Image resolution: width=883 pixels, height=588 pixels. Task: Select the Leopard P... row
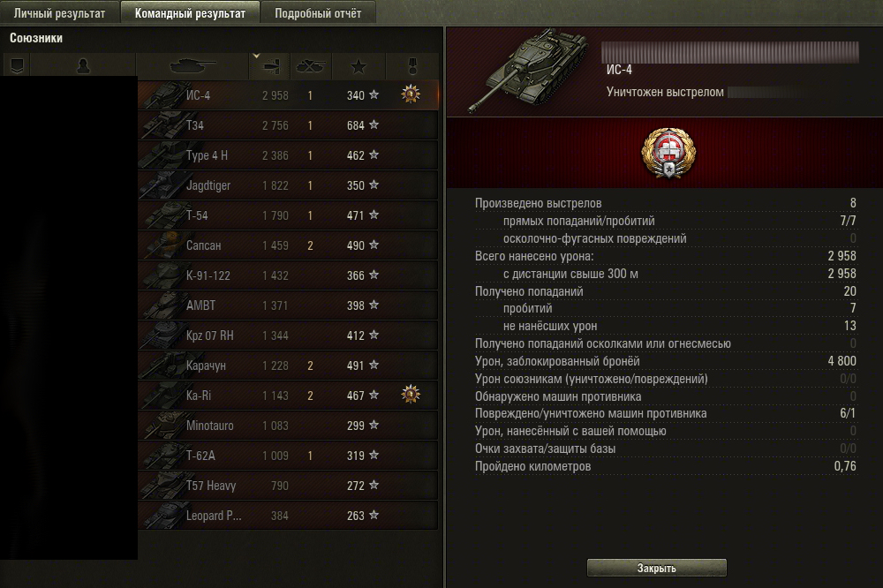pos(288,516)
